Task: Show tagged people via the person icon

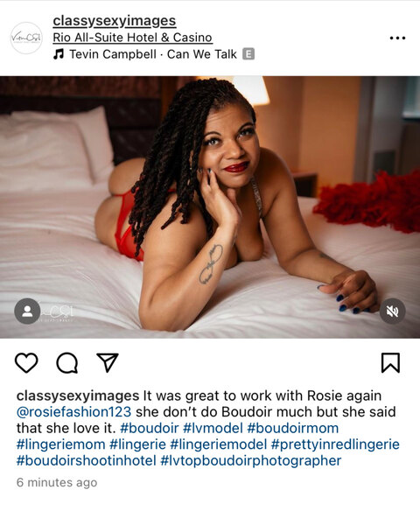Action: coord(27,311)
